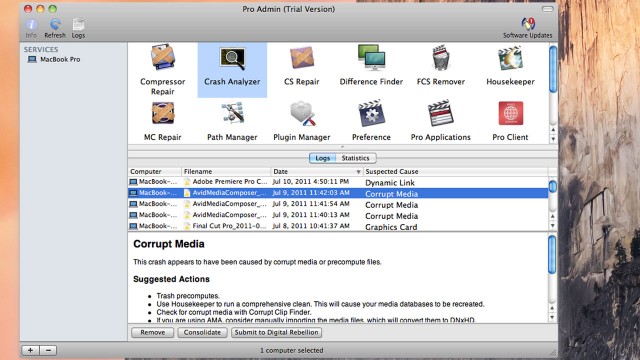Viewport: 640px width, 360px height.
Task: Click the Refresh toolbar icon
Action: click(55, 28)
